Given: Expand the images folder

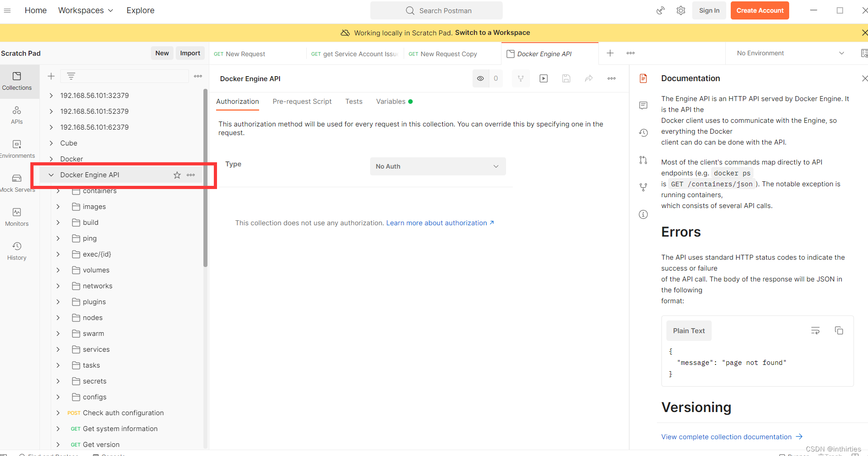Looking at the screenshot, I should click(58, 207).
